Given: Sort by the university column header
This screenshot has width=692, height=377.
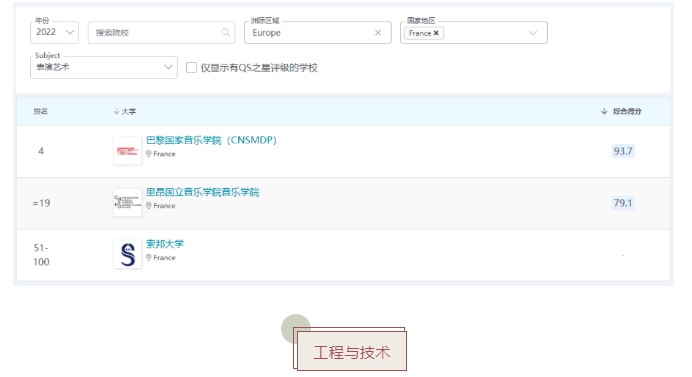Looking at the screenshot, I should click(124, 111).
